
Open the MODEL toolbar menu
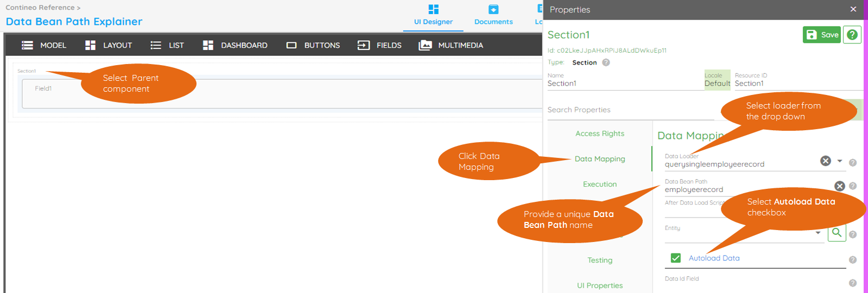point(44,46)
